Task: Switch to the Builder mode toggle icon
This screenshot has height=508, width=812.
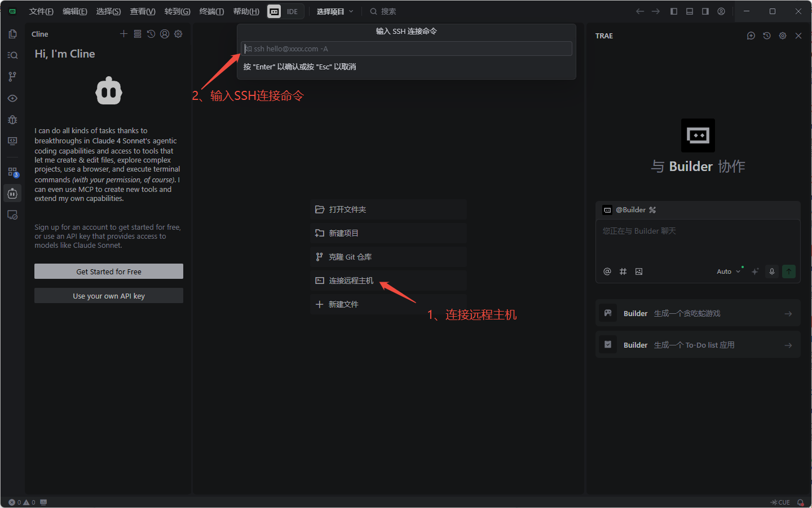Action: (x=274, y=11)
